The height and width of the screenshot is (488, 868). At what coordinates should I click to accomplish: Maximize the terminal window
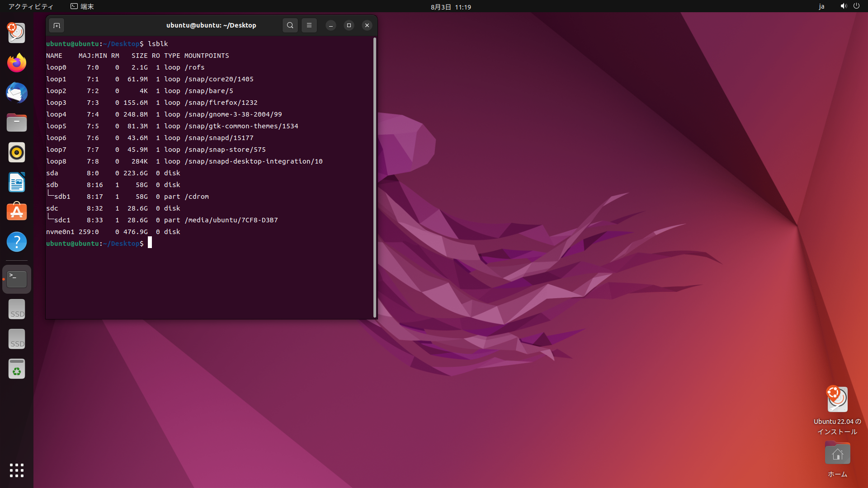click(x=349, y=25)
